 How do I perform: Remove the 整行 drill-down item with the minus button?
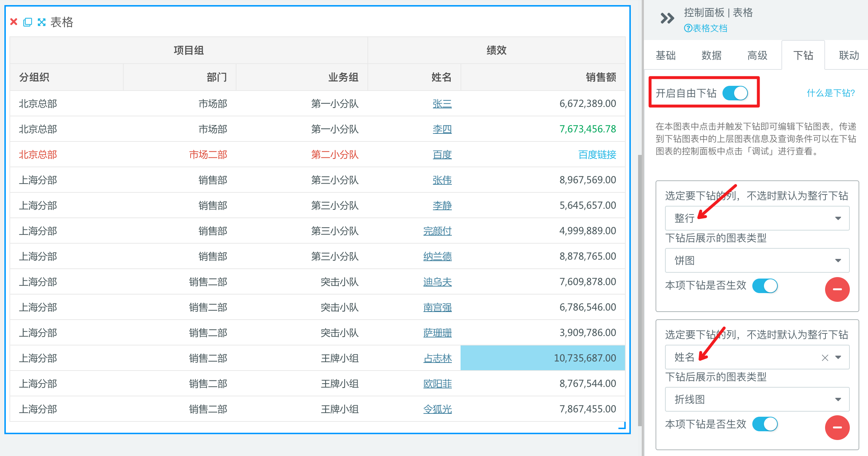coord(837,289)
